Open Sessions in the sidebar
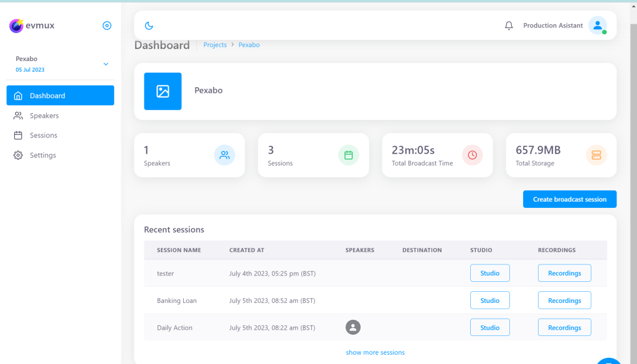 pos(60,135)
